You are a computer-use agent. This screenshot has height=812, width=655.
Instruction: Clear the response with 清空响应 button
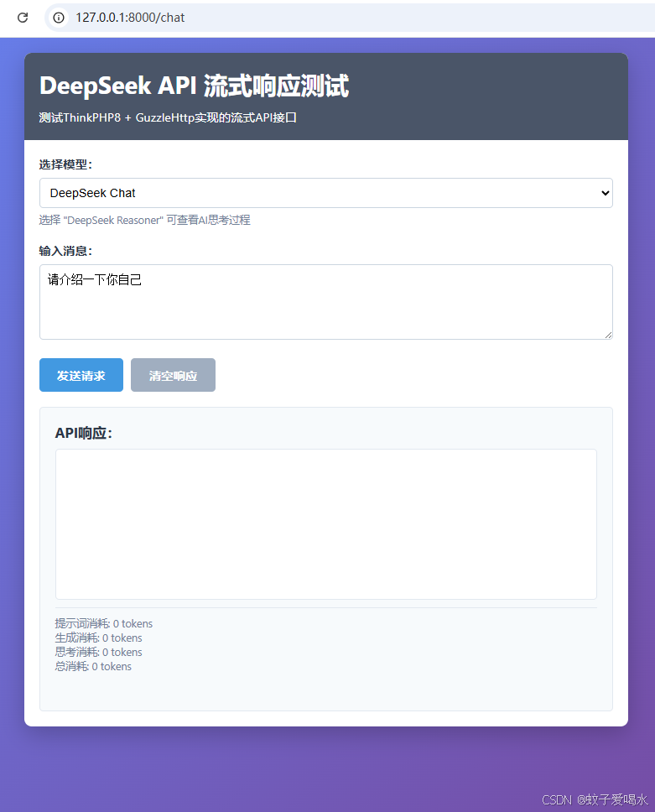pyautogui.click(x=173, y=375)
